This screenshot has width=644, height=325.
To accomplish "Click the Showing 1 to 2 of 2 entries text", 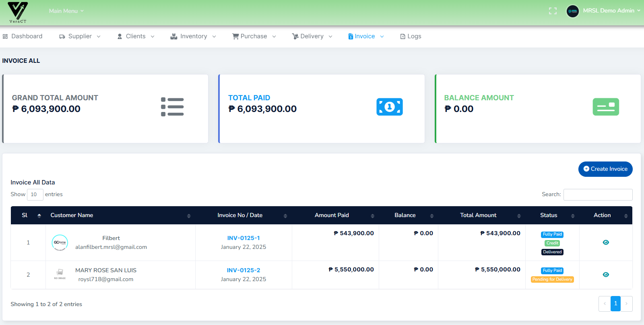I will [x=46, y=304].
